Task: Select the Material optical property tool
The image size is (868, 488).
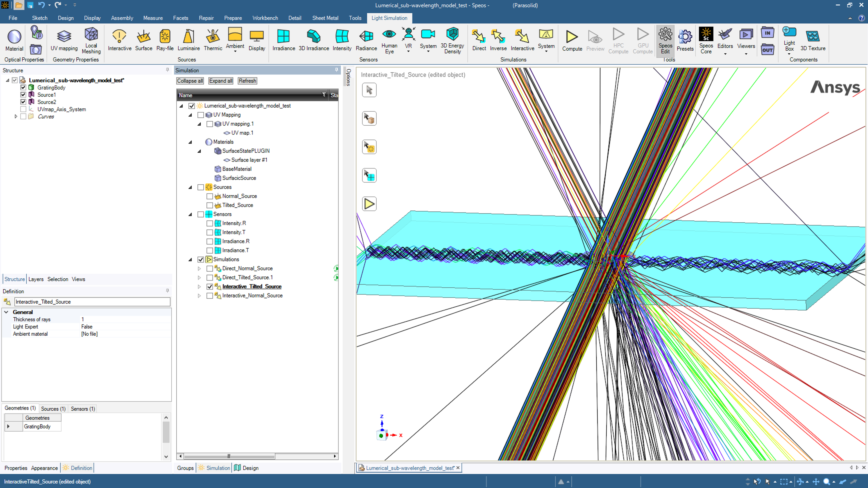Action: click(x=14, y=40)
